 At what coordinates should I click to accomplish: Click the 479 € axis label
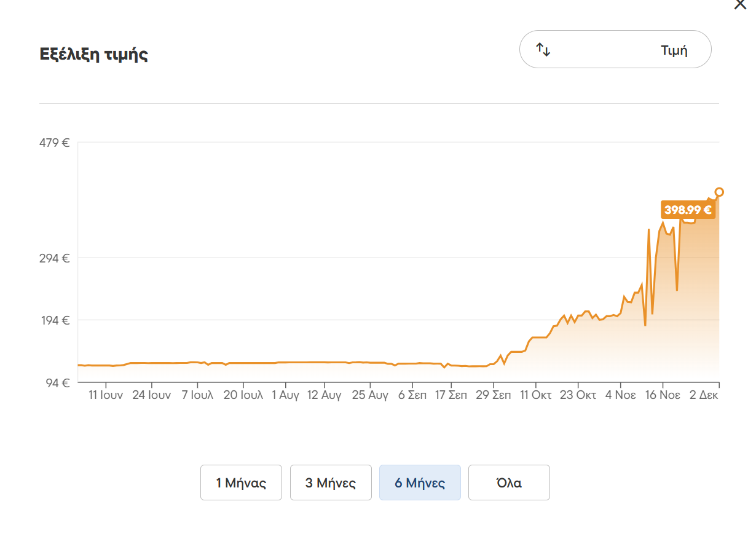pos(55,143)
